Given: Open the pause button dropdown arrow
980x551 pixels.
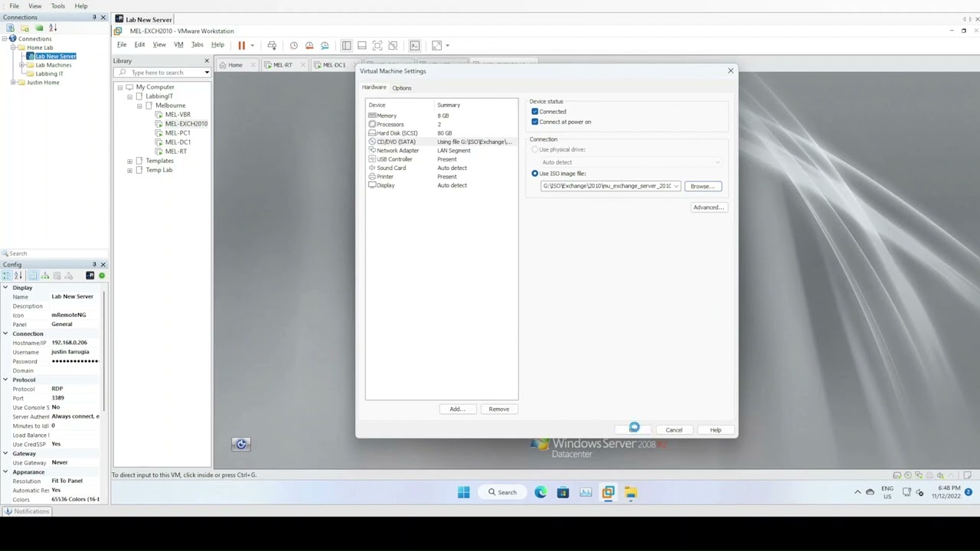Looking at the screenshot, I should [252, 45].
